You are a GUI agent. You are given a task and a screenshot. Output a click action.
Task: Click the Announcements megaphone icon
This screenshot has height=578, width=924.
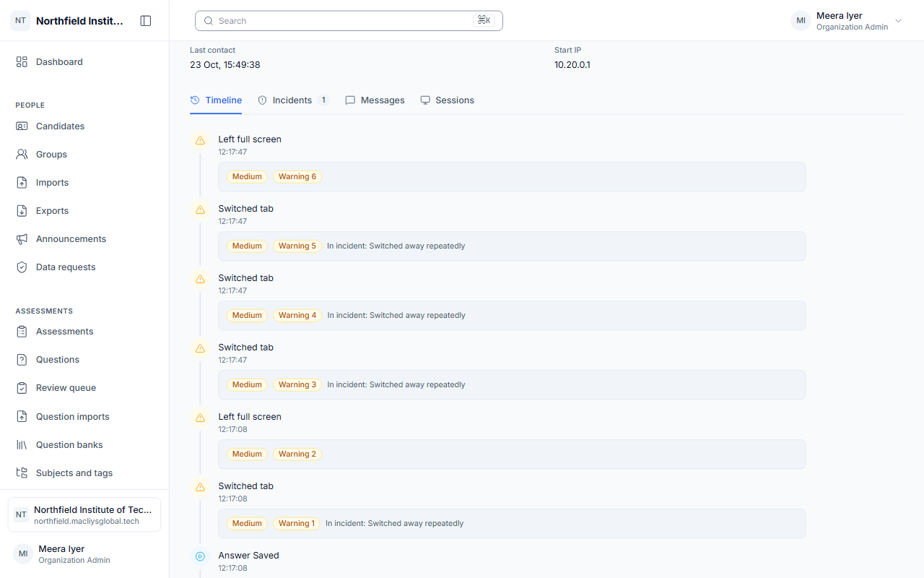click(22, 239)
